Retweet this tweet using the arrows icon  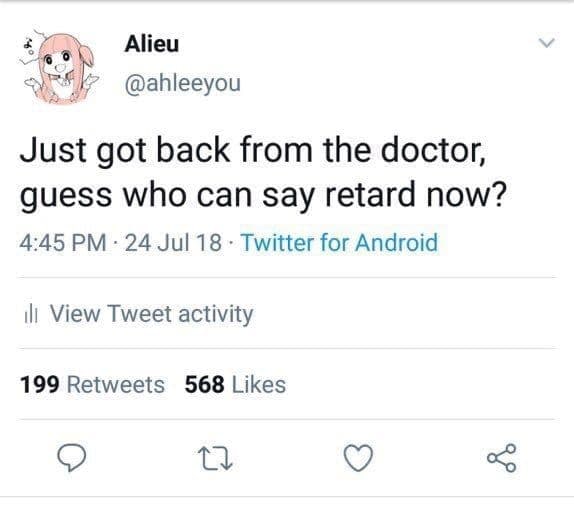coord(215,458)
